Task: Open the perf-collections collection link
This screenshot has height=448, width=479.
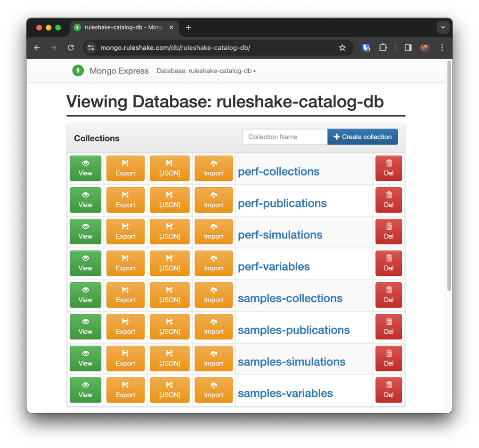Action: pos(278,172)
